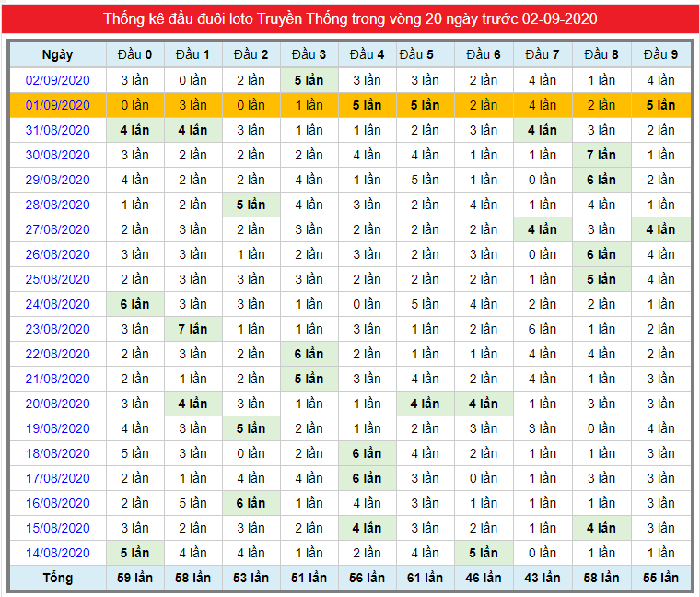Open the 02/09/2020 date link

pos(58,80)
